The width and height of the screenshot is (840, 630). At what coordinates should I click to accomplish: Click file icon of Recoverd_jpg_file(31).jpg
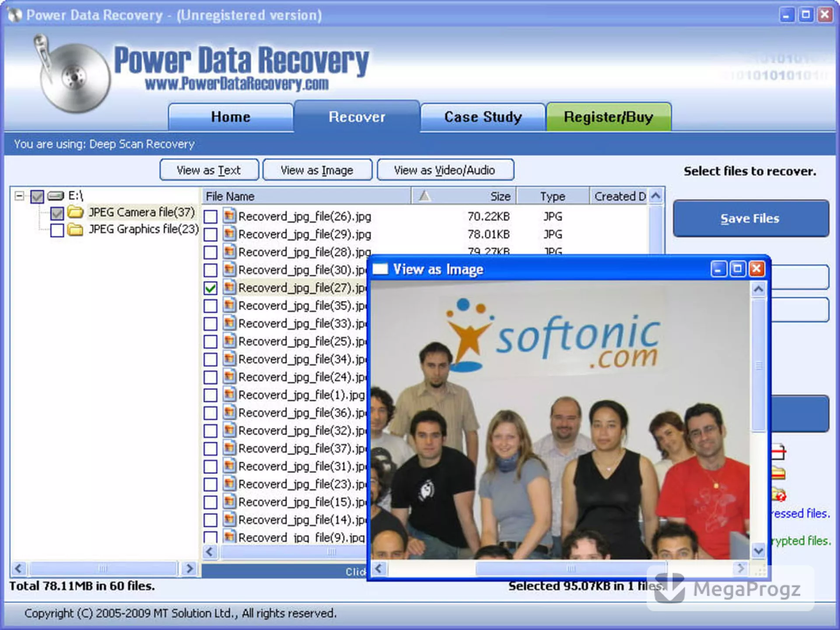229,466
